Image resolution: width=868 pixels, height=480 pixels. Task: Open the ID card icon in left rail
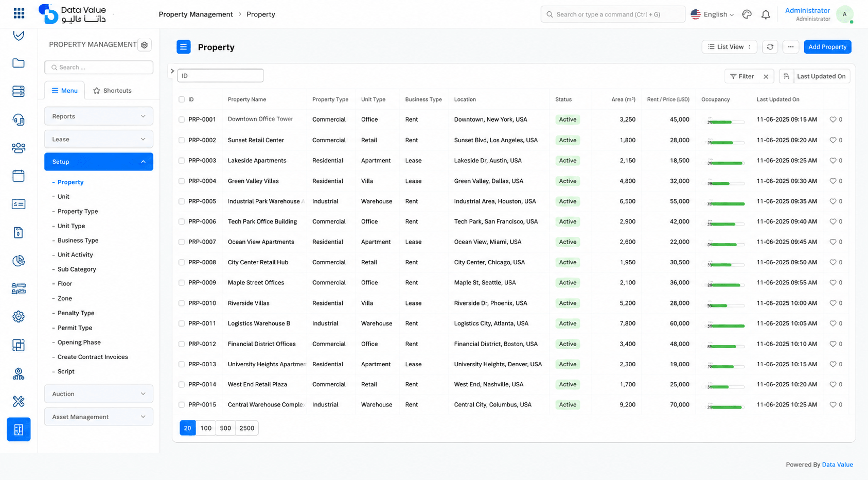19,204
